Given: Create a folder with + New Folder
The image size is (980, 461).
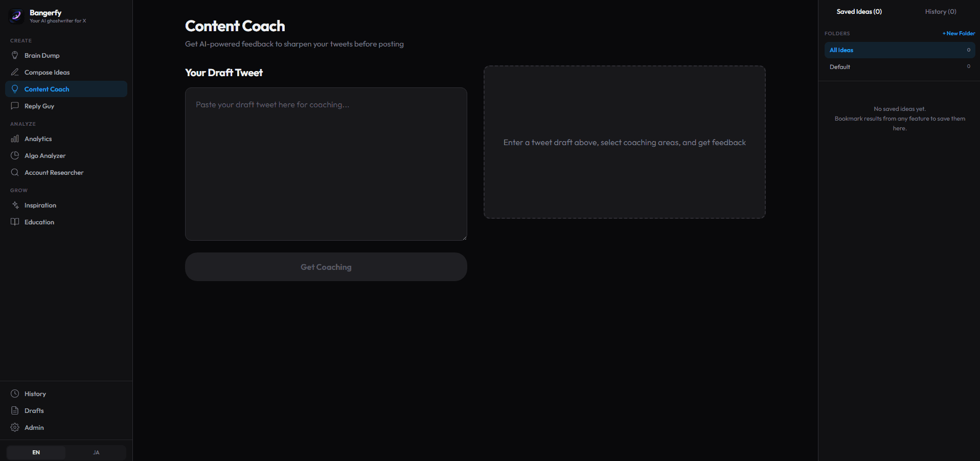Looking at the screenshot, I should click(958, 33).
